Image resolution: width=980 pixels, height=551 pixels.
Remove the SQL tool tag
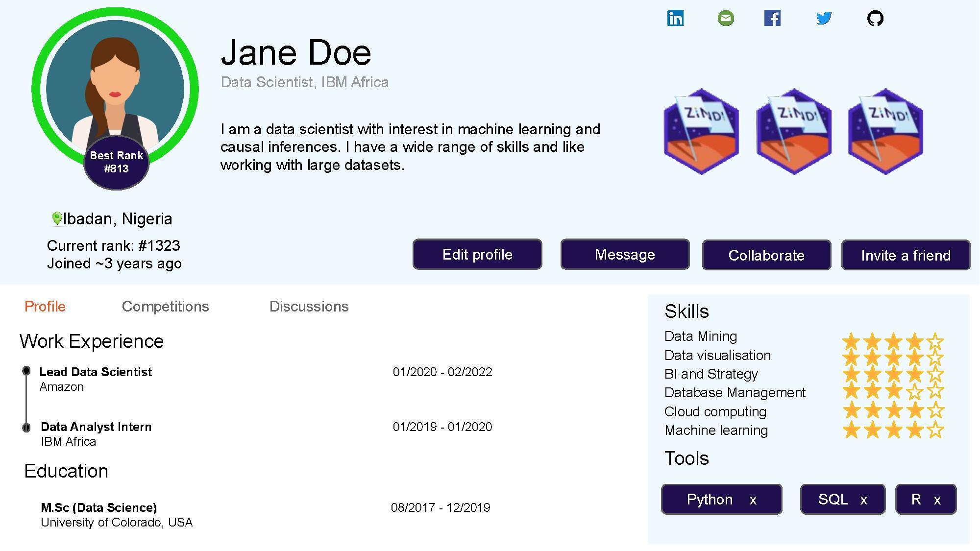tap(864, 500)
